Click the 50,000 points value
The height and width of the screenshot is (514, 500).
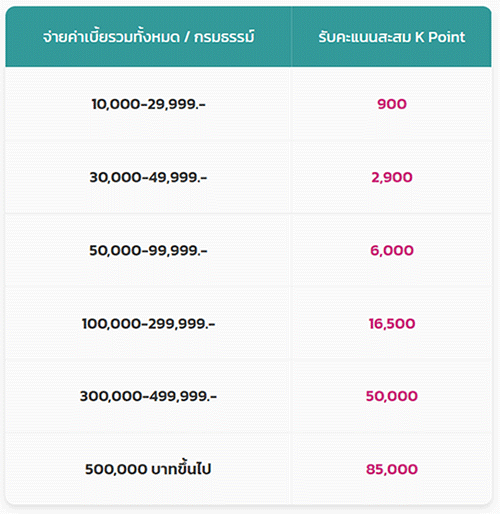point(392,396)
